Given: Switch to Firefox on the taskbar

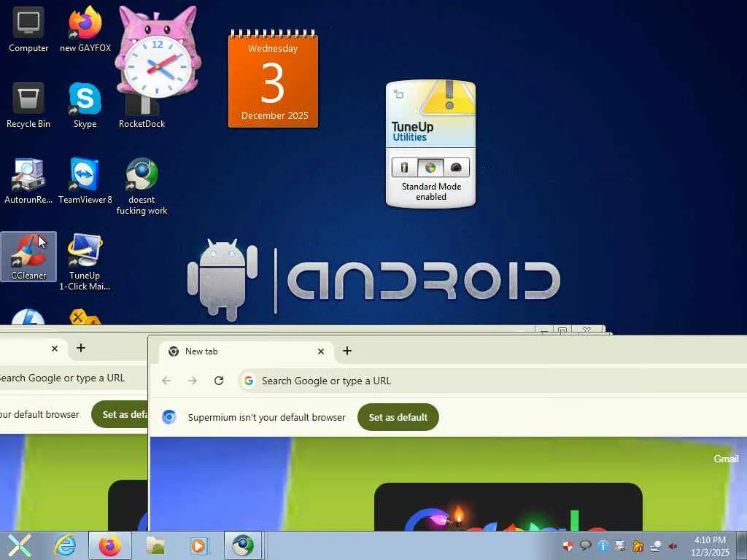Looking at the screenshot, I should pyautogui.click(x=110, y=545).
